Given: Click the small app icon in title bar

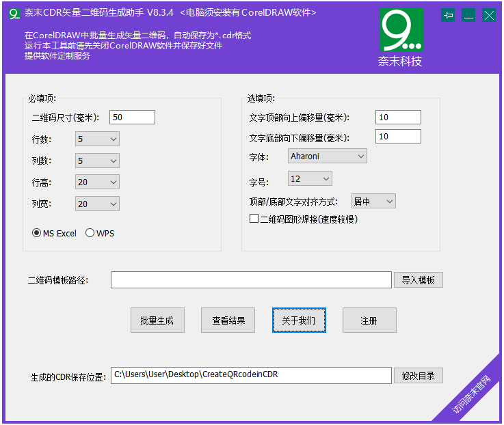Looking at the screenshot, I should pyautogui.click(x=13, y=13).
